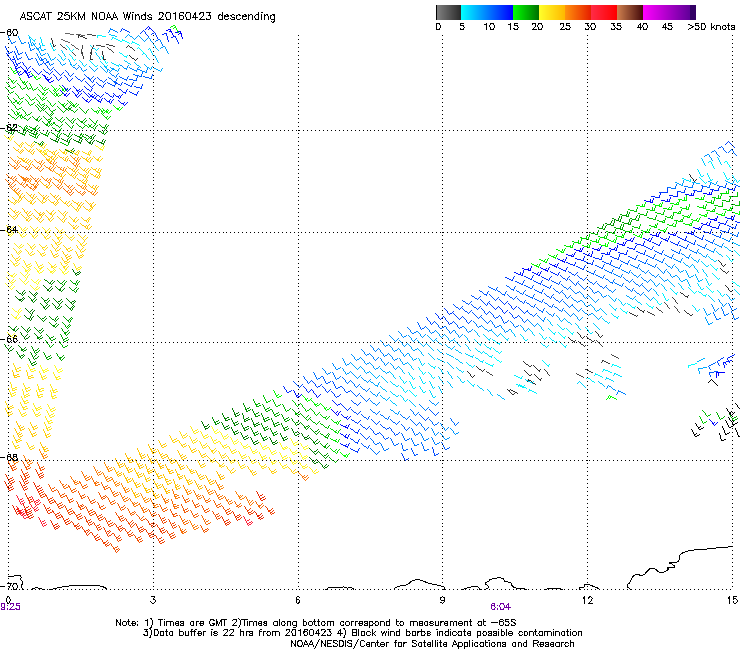Image resolution: width=740 pixels, height=650 pixels.
Task: Click the magenta 40–45 knots color bar segment
Action: (656, 12)
